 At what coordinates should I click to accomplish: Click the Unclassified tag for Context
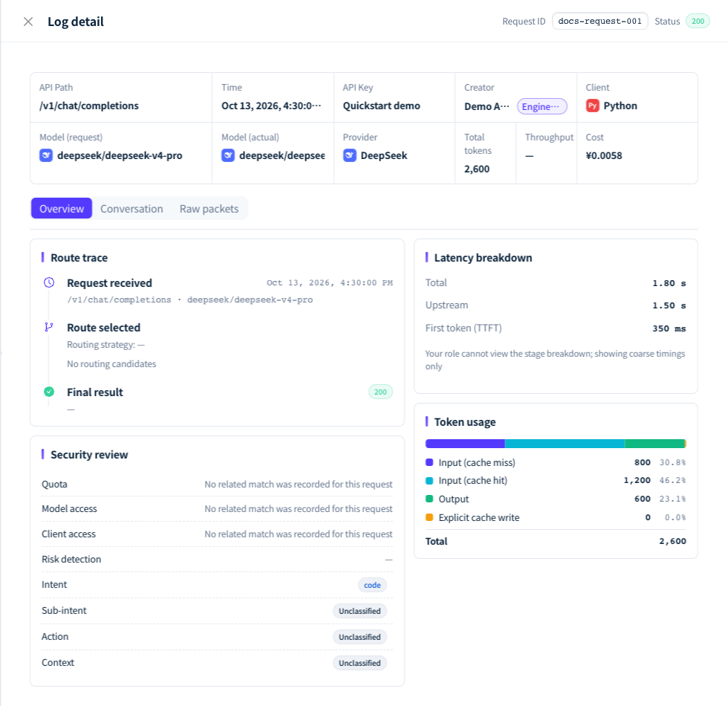pos(360,663)
